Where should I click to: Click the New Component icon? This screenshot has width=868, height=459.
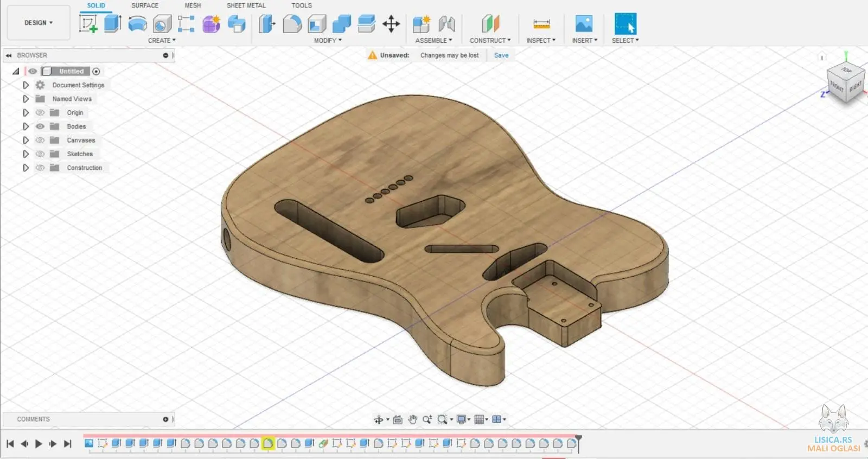[422, 24]
